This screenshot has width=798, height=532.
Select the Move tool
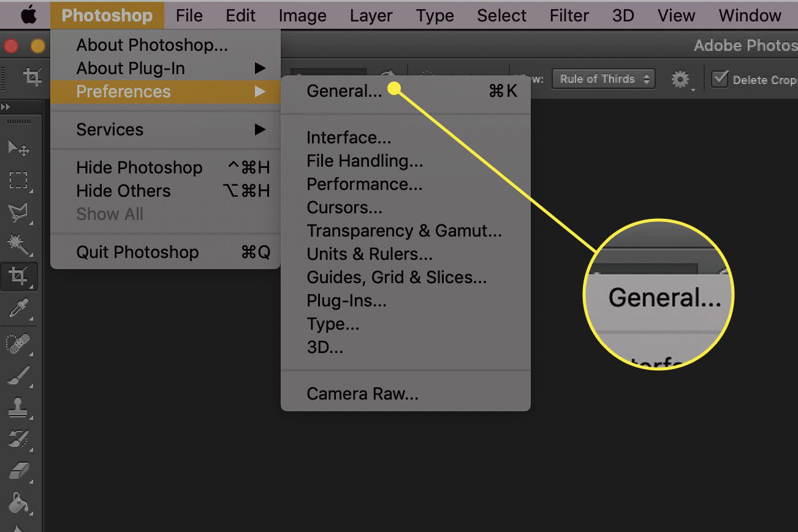[18, 148]
